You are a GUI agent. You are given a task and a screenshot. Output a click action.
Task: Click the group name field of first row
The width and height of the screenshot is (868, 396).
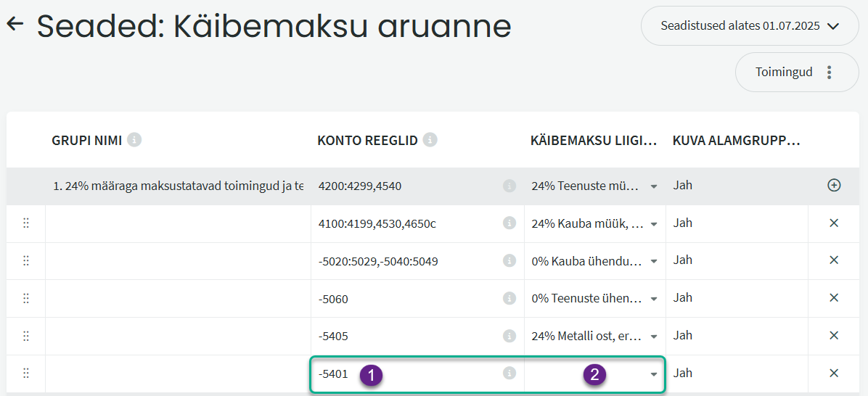(178, 186)
